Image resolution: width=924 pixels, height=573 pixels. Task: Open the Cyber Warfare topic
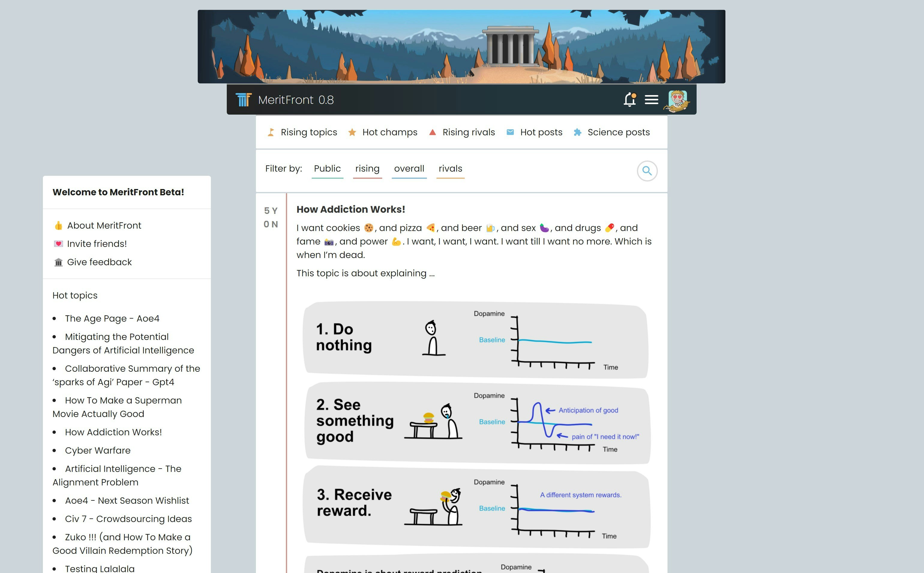(97, 451)
